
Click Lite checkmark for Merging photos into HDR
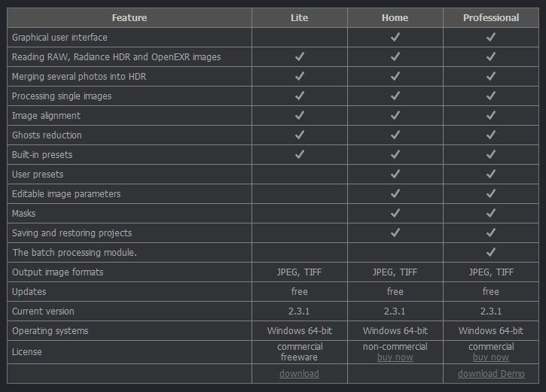click(299, 76)
